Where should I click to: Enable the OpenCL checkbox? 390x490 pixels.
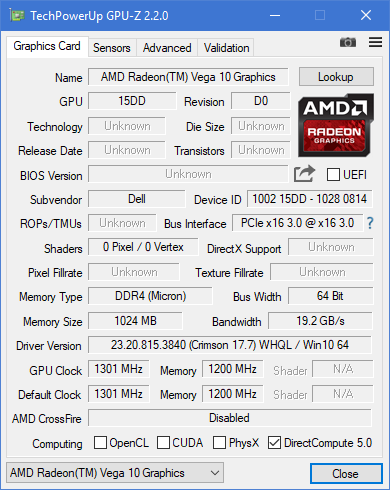pyautogui.click(x=100, y=443)
